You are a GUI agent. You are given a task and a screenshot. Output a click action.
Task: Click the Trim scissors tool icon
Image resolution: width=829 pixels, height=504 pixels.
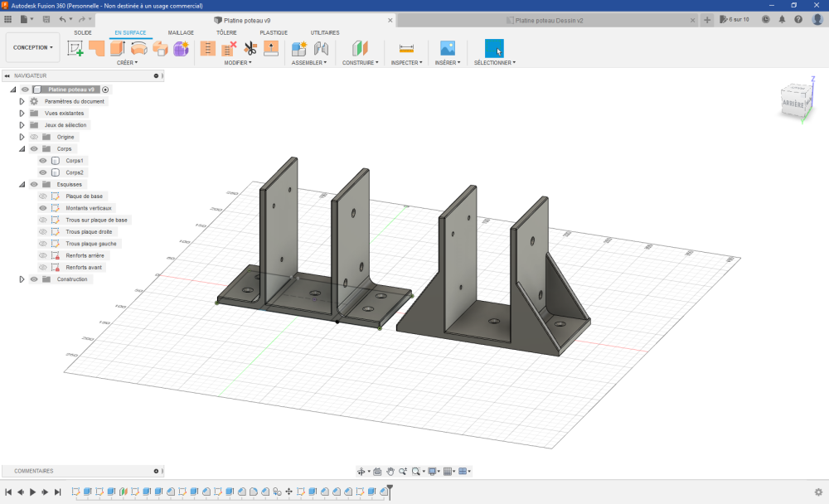(x=250, y=48)
